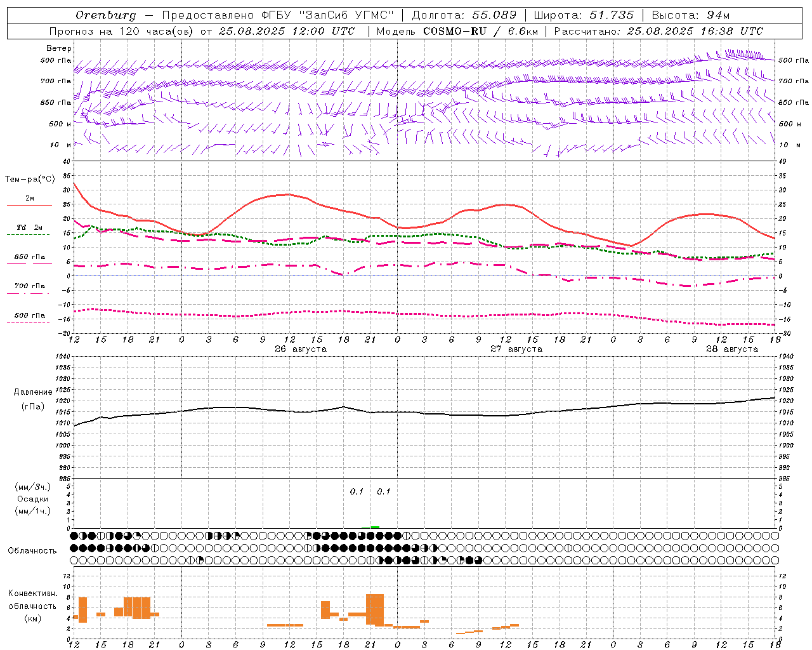Click the 26 августа date label
The height and width of the screenshot is (650, 812).
[301, 349]
